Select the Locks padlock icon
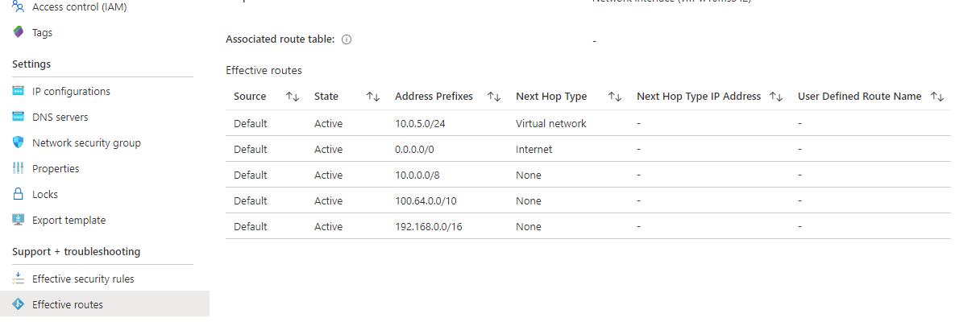980x322 pixels. 19,195
